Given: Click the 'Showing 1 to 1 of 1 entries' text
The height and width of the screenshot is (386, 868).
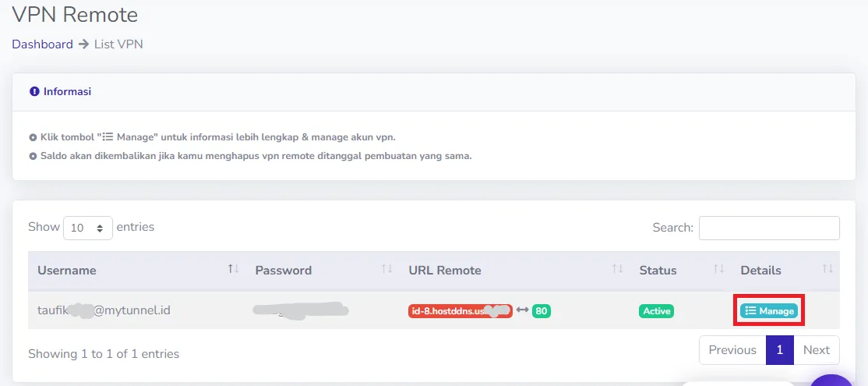Looking at the screenshot, I should [x=104, y=353].
